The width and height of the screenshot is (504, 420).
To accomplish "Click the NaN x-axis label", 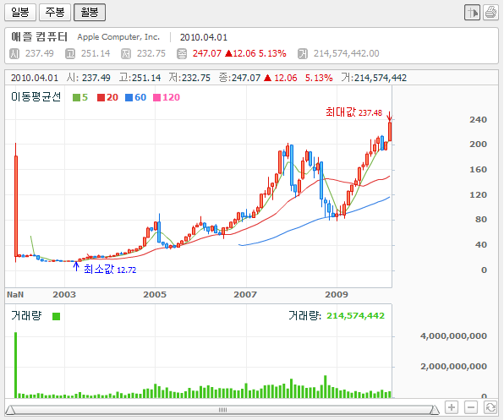I will click(15, 295).
